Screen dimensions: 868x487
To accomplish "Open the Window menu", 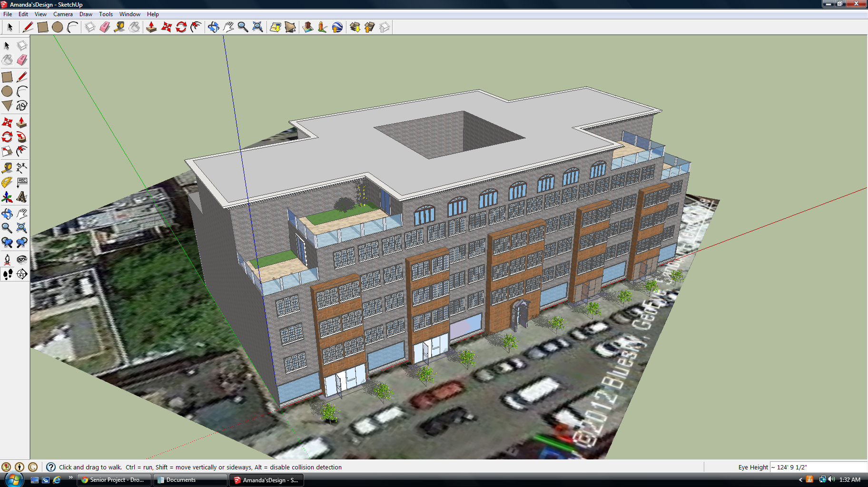I will (x=129, y=14).
